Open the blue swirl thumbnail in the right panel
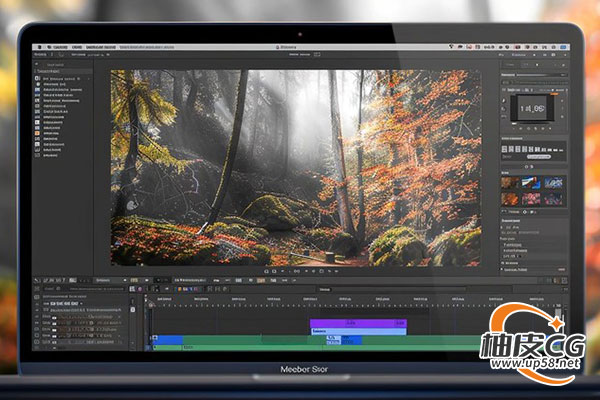Image resolution: width=600 pixels, height=400 pixels. (553, 183)
